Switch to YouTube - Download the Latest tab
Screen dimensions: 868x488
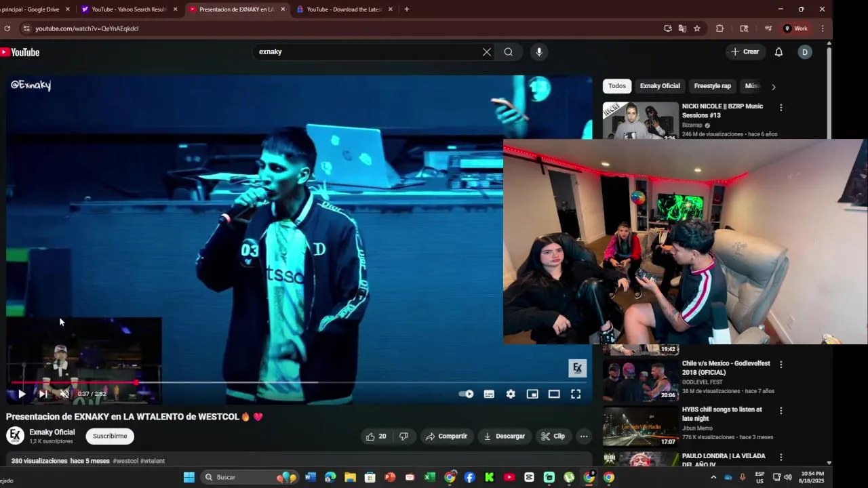[x=344, y=9]
